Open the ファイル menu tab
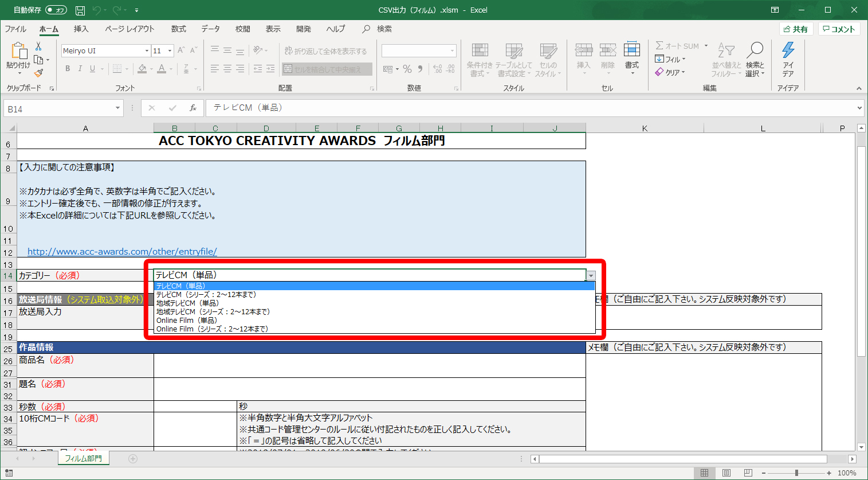This screenshot has height=480, width=868. [15, 29]
